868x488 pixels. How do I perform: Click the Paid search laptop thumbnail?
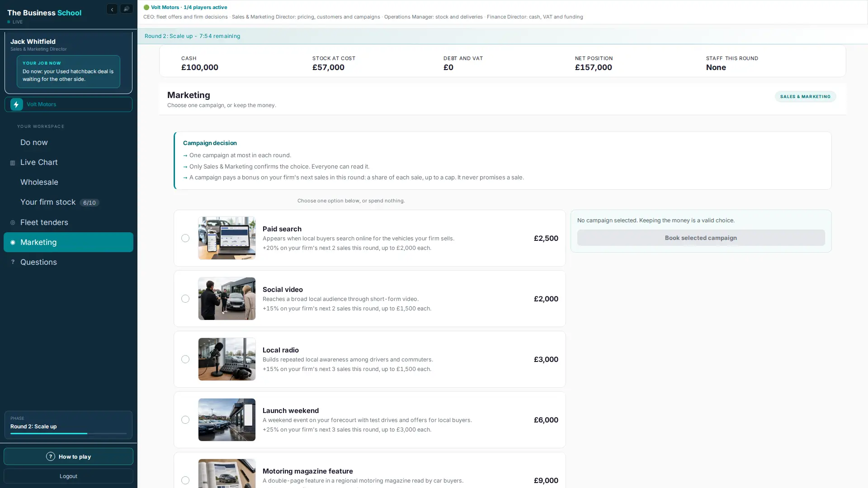point(227,238)
